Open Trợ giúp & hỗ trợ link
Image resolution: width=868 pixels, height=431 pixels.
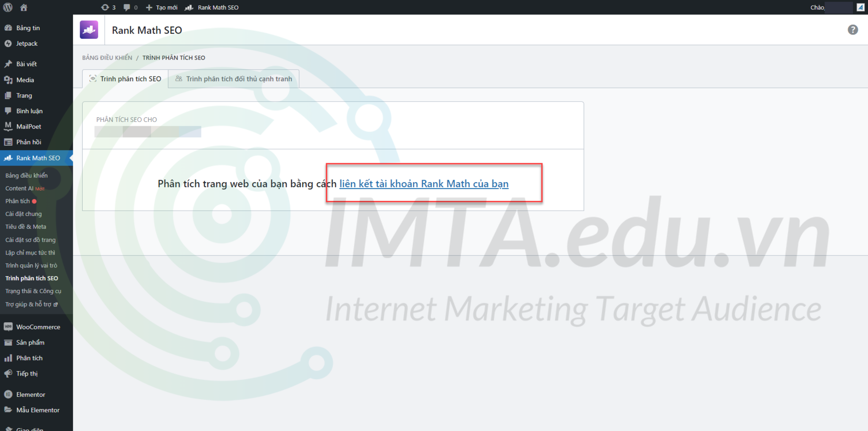tap(31, 304)
